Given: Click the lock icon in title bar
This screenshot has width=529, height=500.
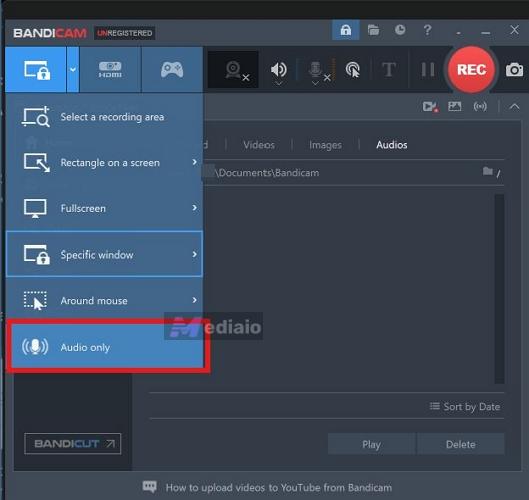Looking at the screenshot, I should coord(345,30).
